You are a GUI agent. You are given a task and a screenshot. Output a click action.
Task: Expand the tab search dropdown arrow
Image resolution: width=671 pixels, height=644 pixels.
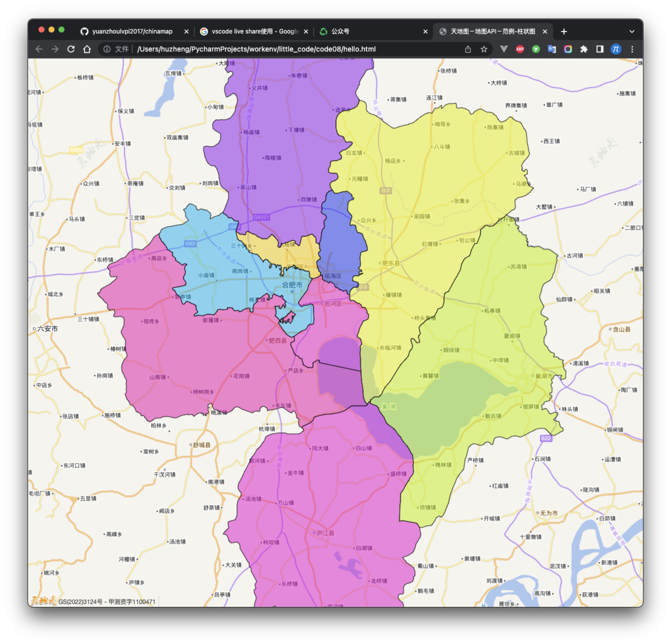point(632,31)
